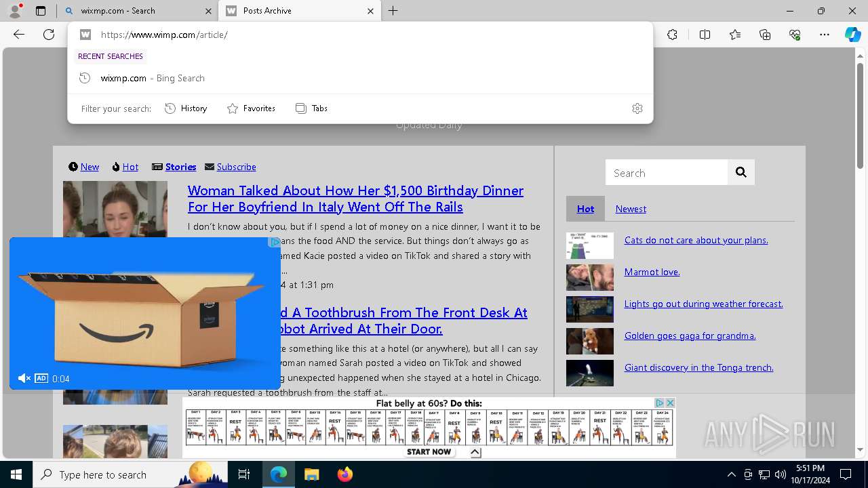Reload the page with the refresh icon
The height and width of the screenshot is (488, 868).
pyautogui.click(x=49, y=35)
